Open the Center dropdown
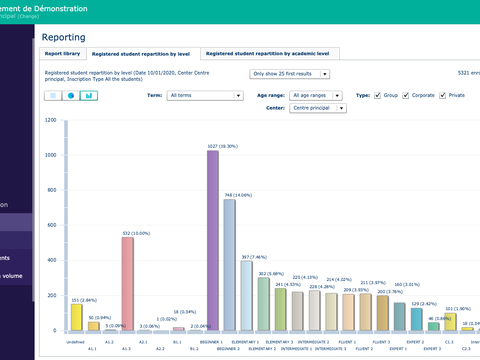This screenshot has width=480, height=360. tap(318, 108)
